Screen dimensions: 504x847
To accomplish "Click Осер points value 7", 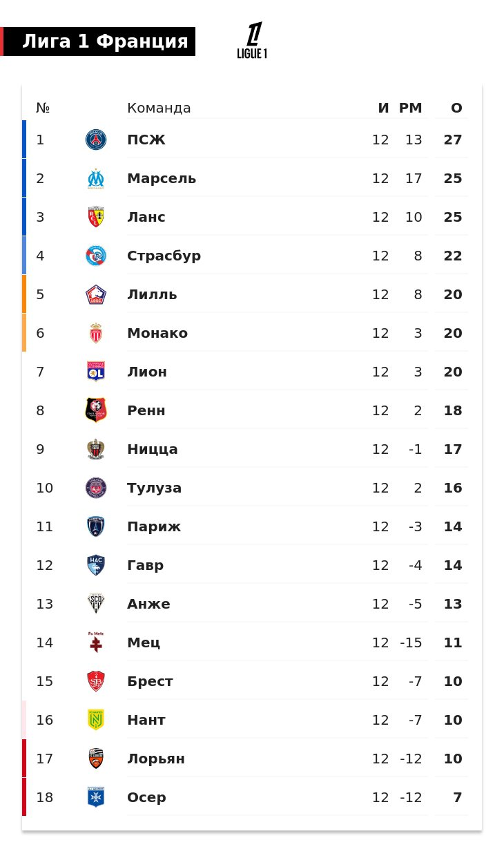I will click(457, 798).
